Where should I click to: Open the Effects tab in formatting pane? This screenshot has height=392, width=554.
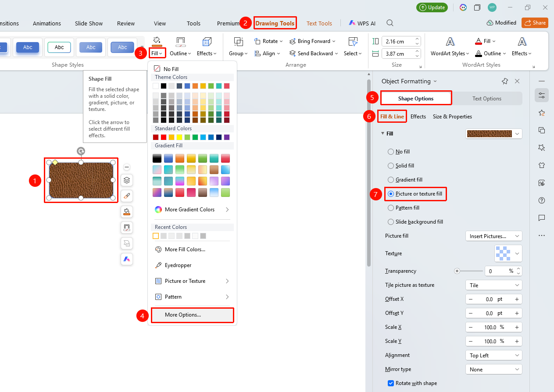[x=418, y=117]
